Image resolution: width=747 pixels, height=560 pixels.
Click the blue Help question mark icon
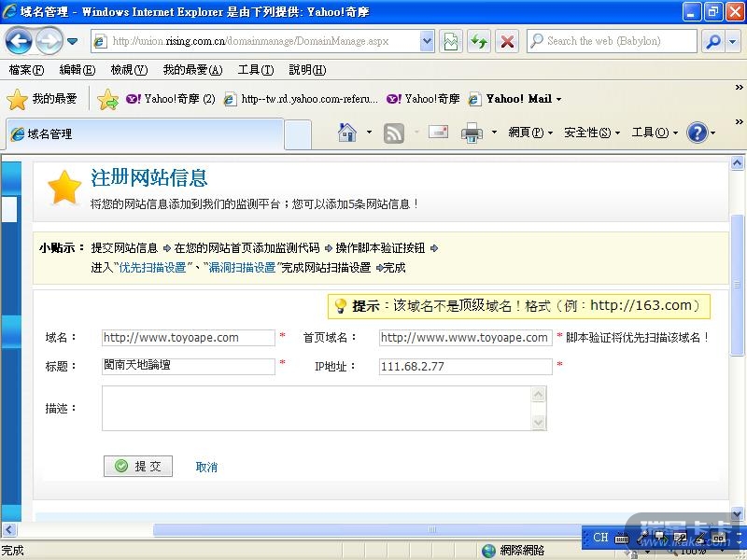[697, 133]
